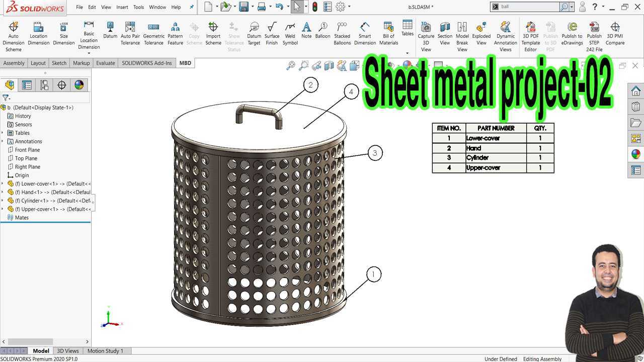Click the Rebuild traffic light icon
This screenshot has width=644, height=362.
[x=315, y=7]
